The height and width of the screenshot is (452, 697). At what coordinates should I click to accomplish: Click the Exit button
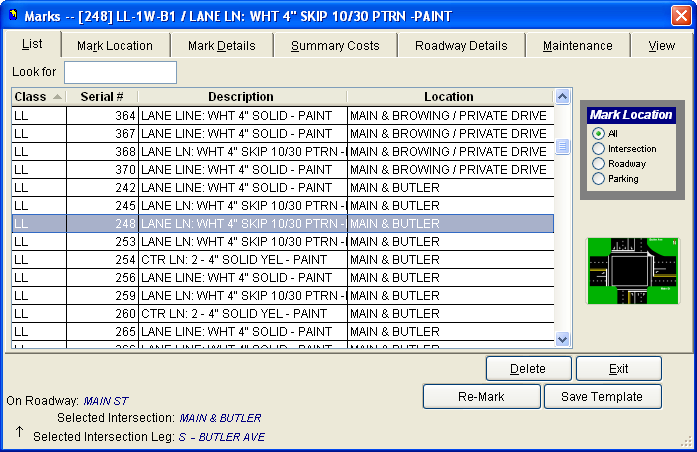619,368
